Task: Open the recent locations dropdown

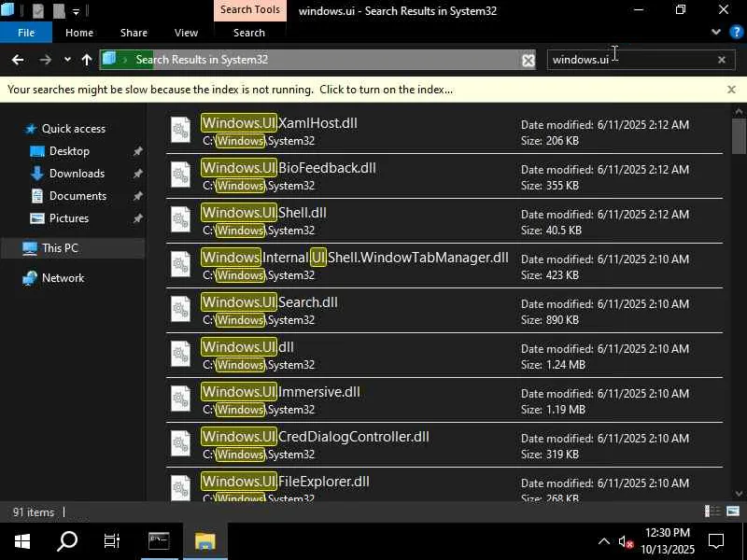Action: tap(67, 60)
